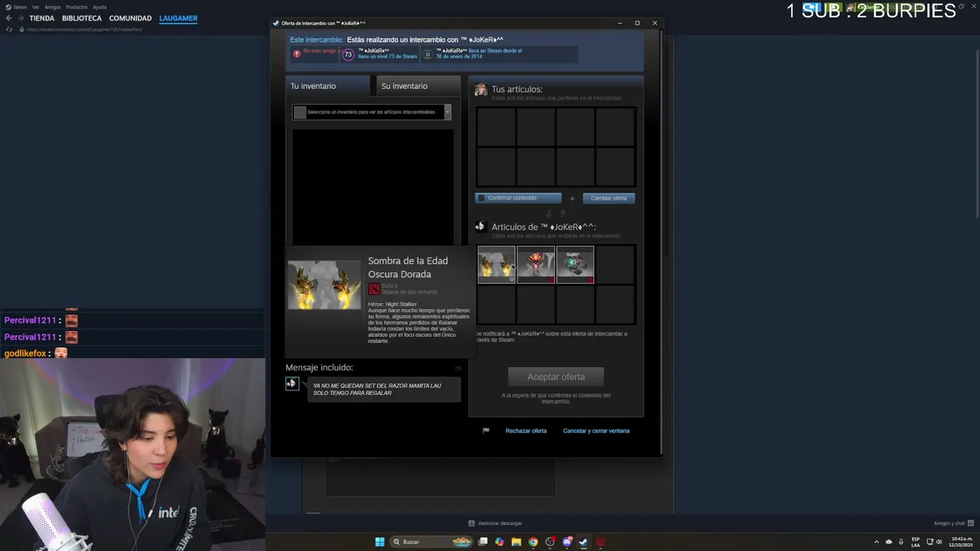This screenshot has height=551, width=980.
Task: Open the ESP LAA language switcher
Action: click(916, 542)
